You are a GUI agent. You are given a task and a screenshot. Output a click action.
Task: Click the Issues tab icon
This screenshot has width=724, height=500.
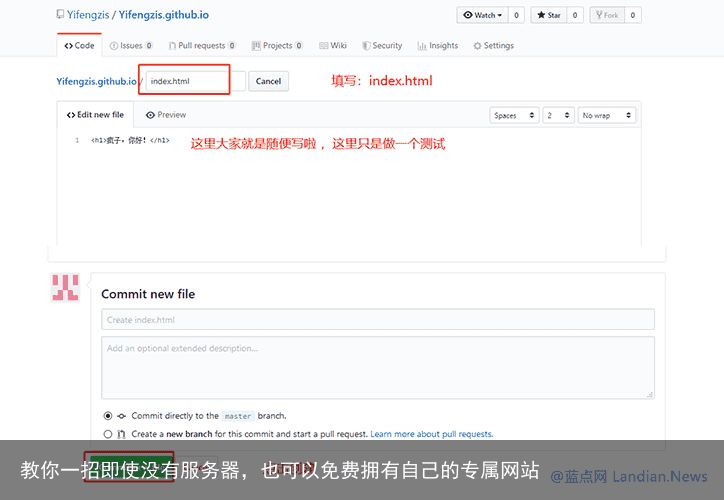coord(114,46)
